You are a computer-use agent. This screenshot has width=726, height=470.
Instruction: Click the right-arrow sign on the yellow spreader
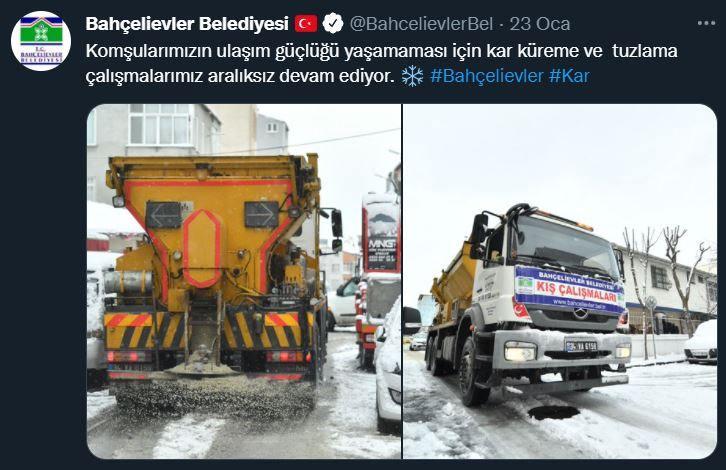[x=262, y=214]
